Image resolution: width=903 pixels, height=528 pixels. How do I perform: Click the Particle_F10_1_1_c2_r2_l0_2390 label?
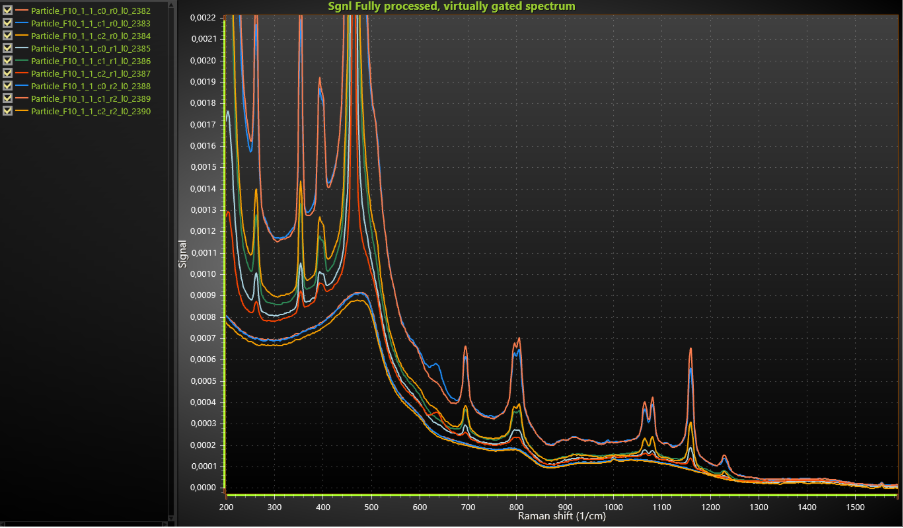coord(90,111)
